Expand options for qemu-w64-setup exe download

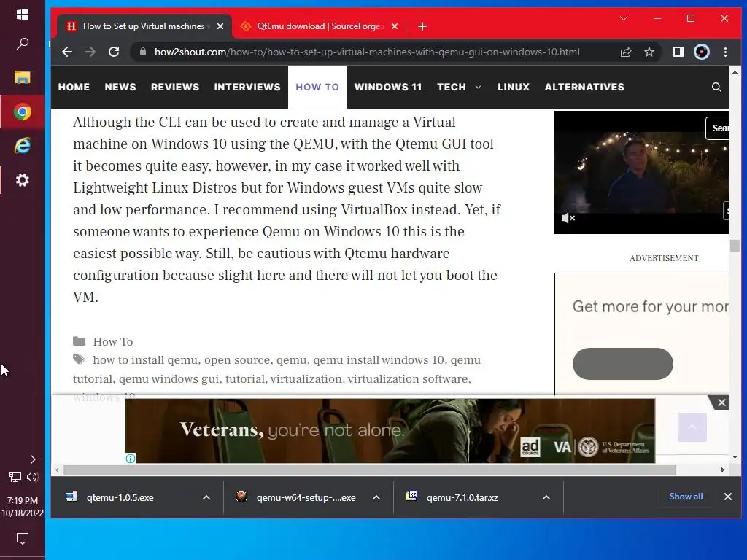tap(376, 497)
